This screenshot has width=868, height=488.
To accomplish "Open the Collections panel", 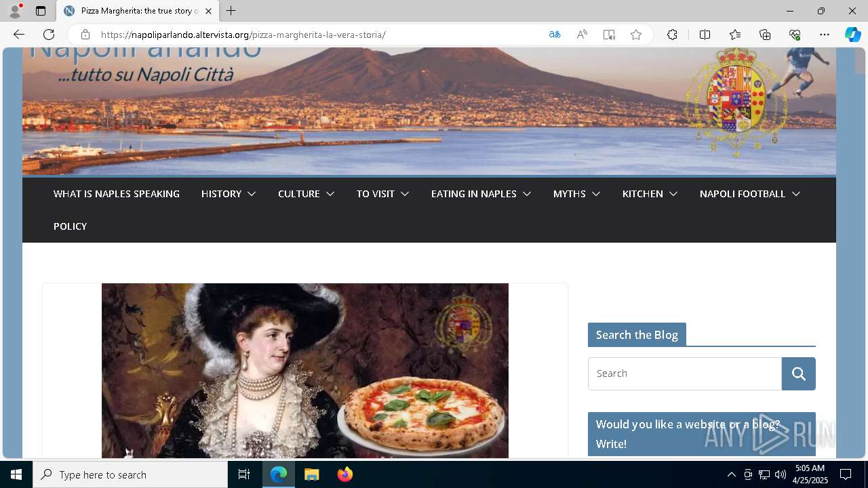I will pos(765,35).
